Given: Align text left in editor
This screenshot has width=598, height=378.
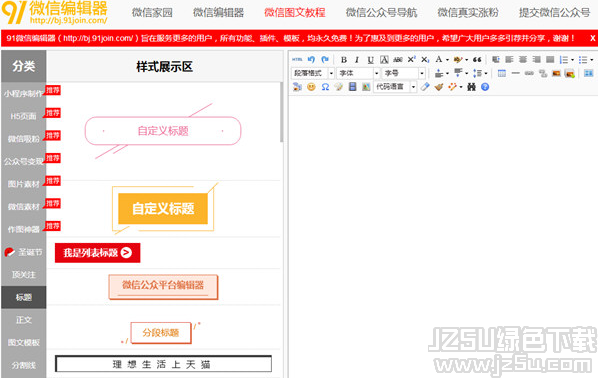Looking at the screenshot, I should point(509,60).
